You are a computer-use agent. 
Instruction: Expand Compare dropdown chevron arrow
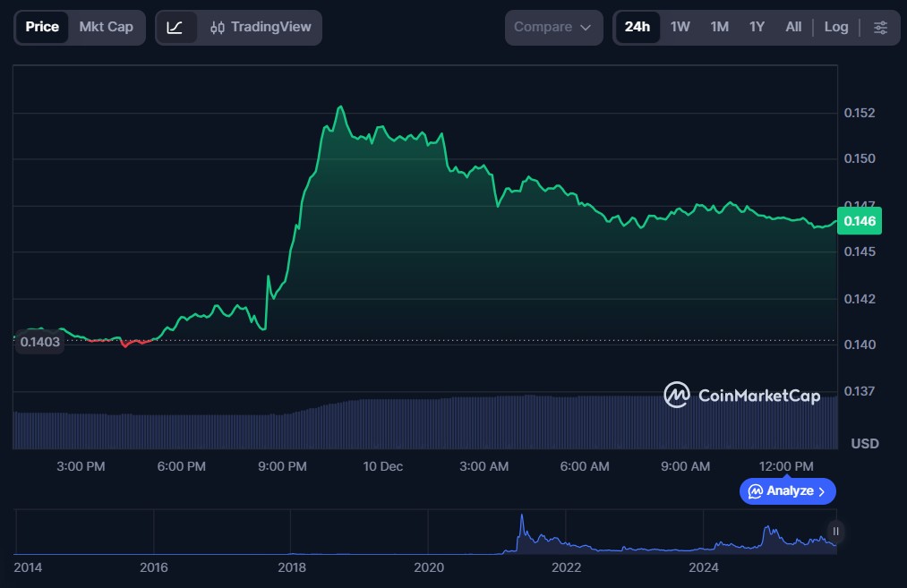pyautogui.click(x=586, y=28)
